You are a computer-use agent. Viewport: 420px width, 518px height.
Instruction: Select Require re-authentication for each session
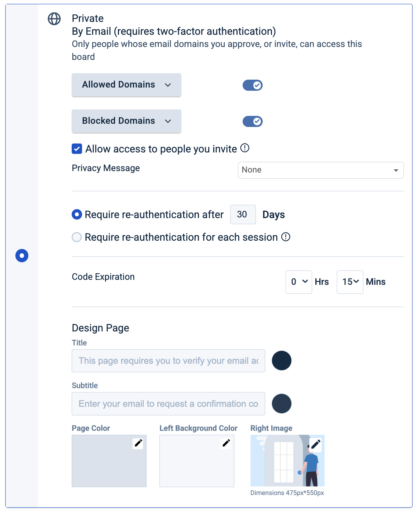77,237
